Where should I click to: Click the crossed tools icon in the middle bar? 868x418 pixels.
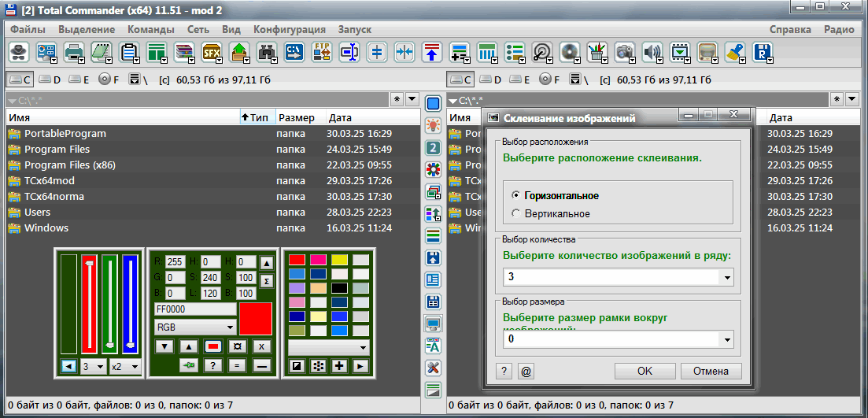coord(433,367)
